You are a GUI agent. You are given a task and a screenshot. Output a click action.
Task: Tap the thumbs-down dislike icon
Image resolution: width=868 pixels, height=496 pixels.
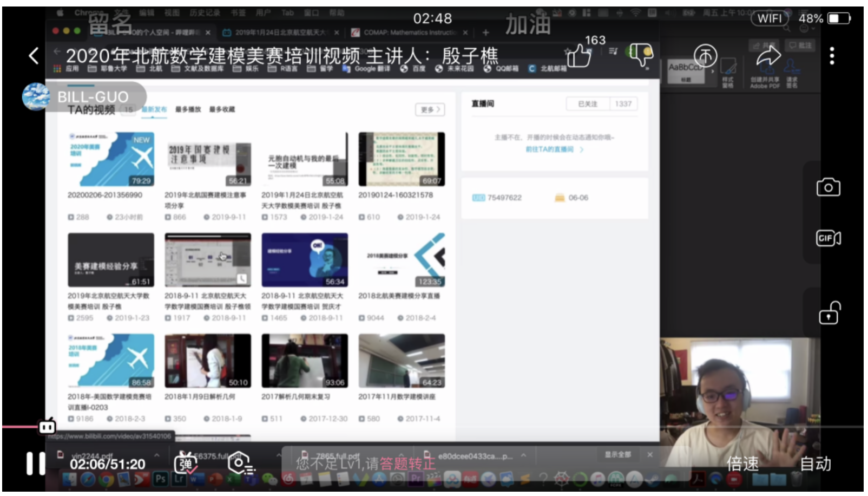[x=641, y=55]
